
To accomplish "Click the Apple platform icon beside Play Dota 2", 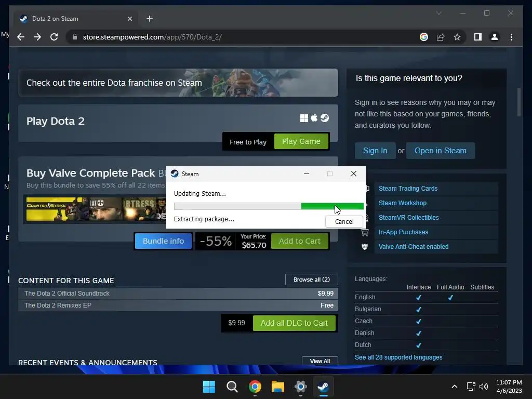I will (x=314, y=118).
